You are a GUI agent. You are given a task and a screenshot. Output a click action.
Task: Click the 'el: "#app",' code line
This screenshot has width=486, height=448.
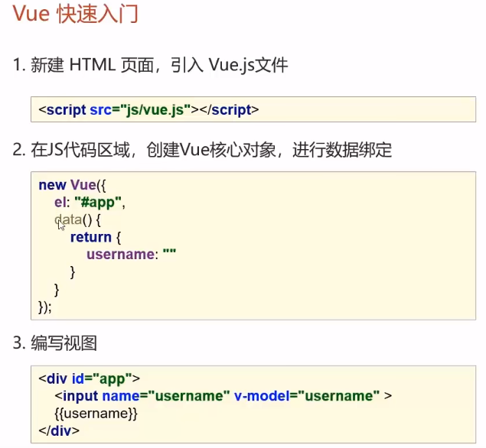tap(90, 203)
